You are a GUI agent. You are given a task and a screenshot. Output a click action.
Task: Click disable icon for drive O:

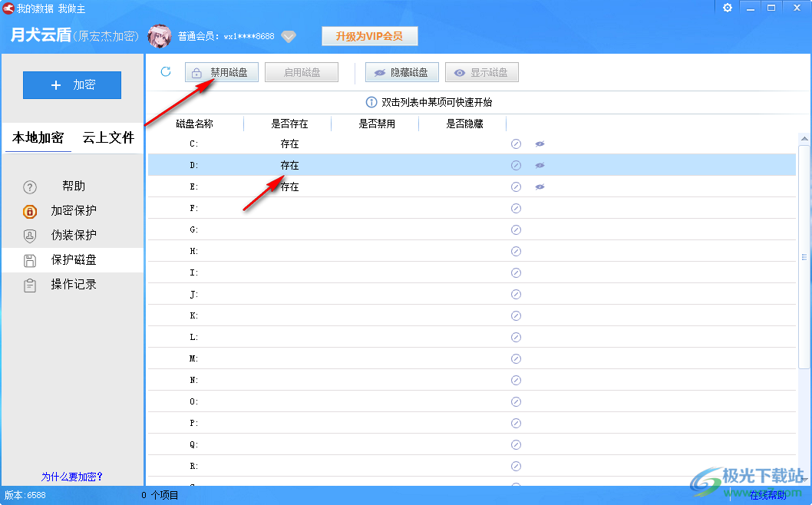(516, 402)
